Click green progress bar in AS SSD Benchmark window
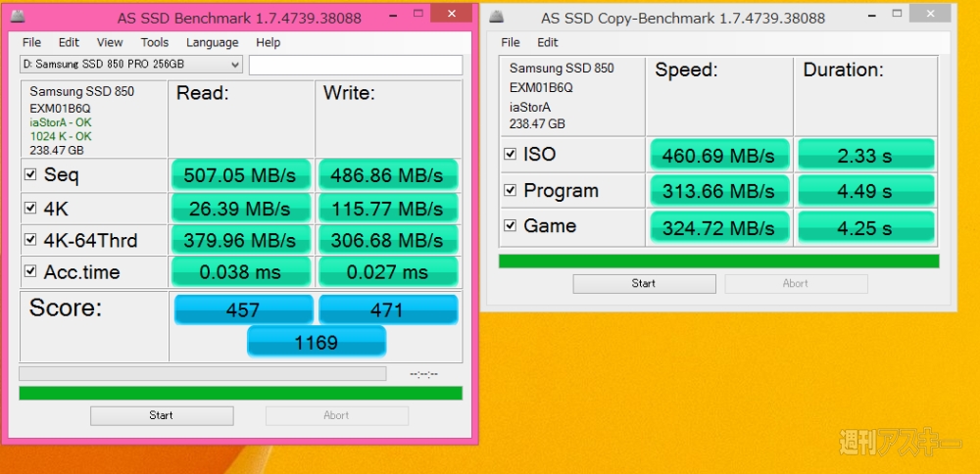Screen dimensions: 980x474 pos(241,393)
